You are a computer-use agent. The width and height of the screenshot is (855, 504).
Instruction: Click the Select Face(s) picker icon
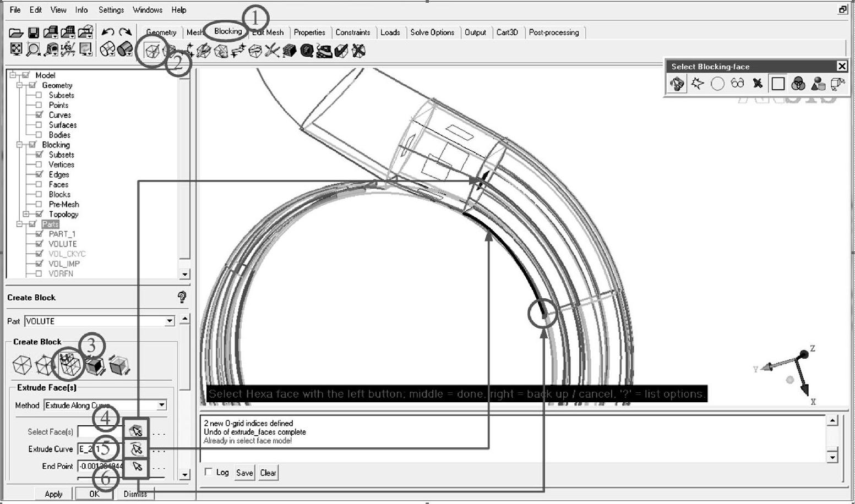coord(136,432)
